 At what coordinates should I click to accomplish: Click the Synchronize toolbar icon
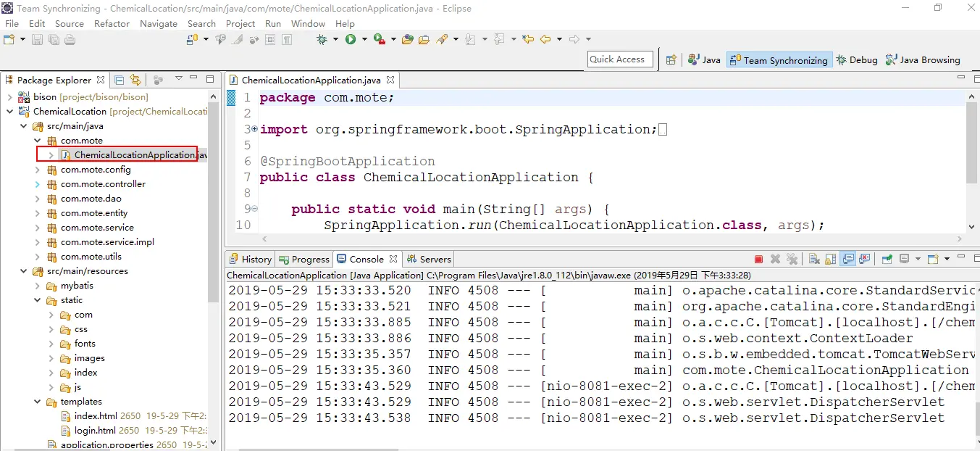pyautogui.click(x=192, y=39)
